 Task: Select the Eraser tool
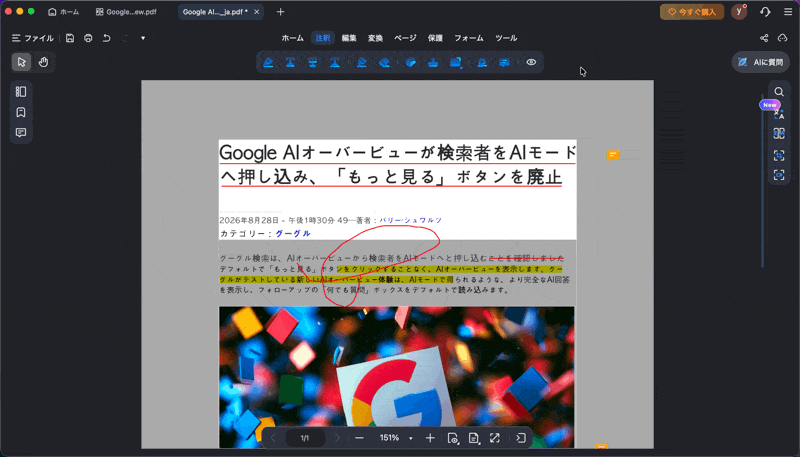tap(384, 62)
